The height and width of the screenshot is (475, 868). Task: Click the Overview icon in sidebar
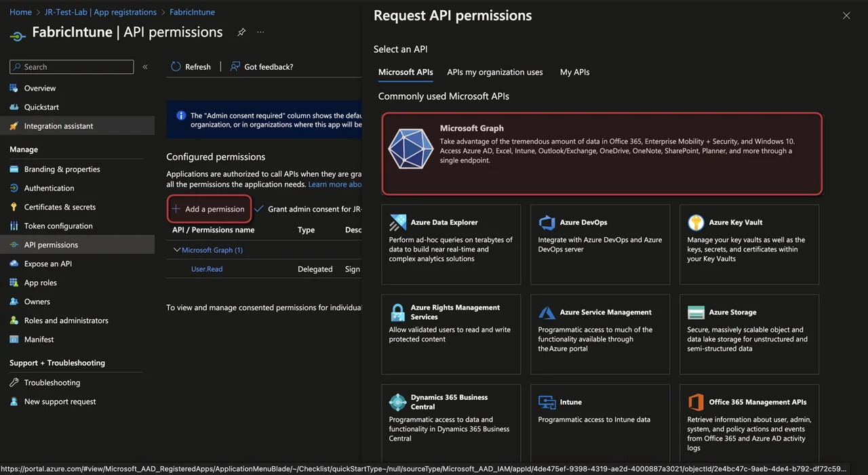pos(14,88)
